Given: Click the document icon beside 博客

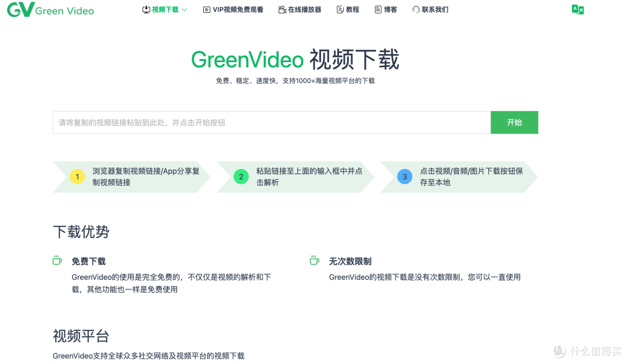Looking at the screenshot, I should [378, 10].
